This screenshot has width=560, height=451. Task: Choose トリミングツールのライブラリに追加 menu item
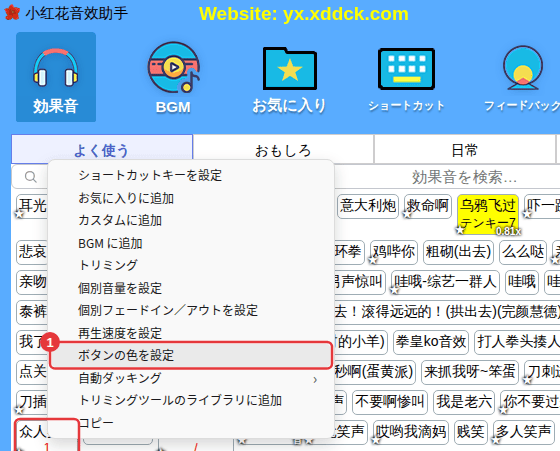(191, 400)
